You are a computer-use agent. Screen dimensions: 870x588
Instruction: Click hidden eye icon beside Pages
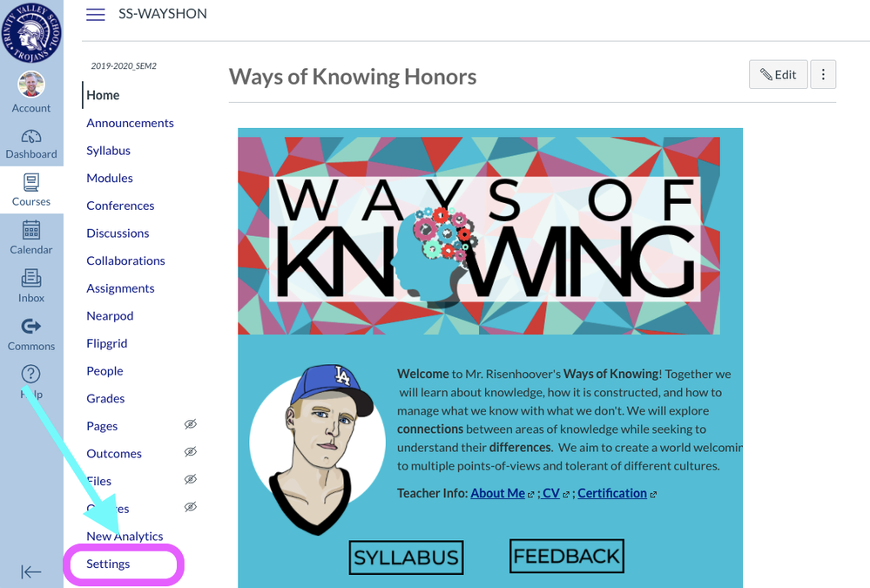pyautogui.click(x=191, y=424)
